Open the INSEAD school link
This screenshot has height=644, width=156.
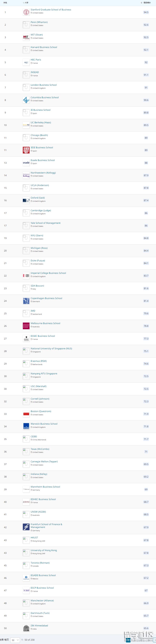click(x=35, y=72)
